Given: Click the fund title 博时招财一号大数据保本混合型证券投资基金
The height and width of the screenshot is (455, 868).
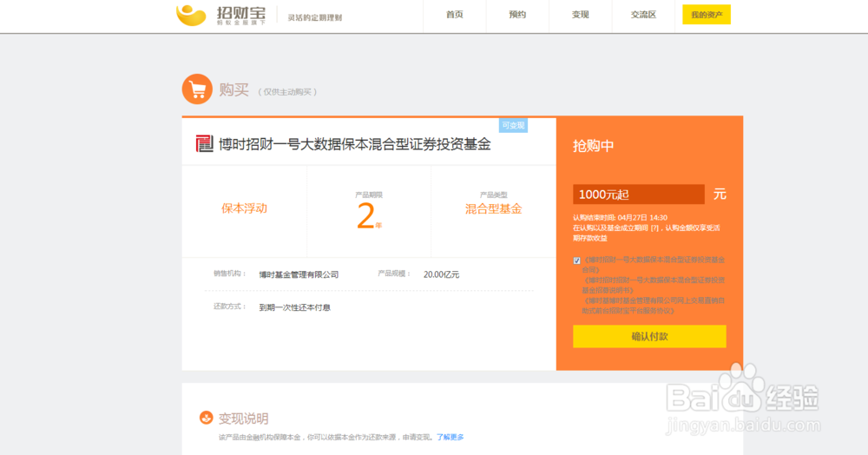Looking at the screenshot, I should pos(355,144).
